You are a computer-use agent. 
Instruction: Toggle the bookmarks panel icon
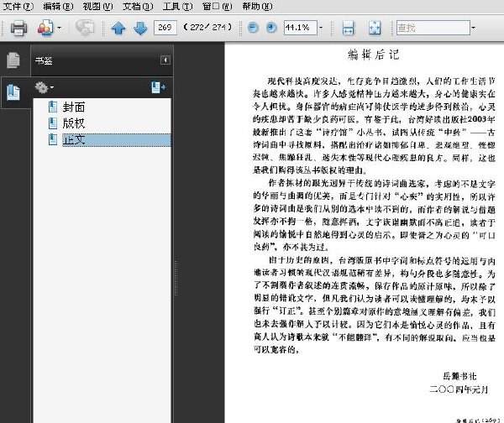coord(13,92)
